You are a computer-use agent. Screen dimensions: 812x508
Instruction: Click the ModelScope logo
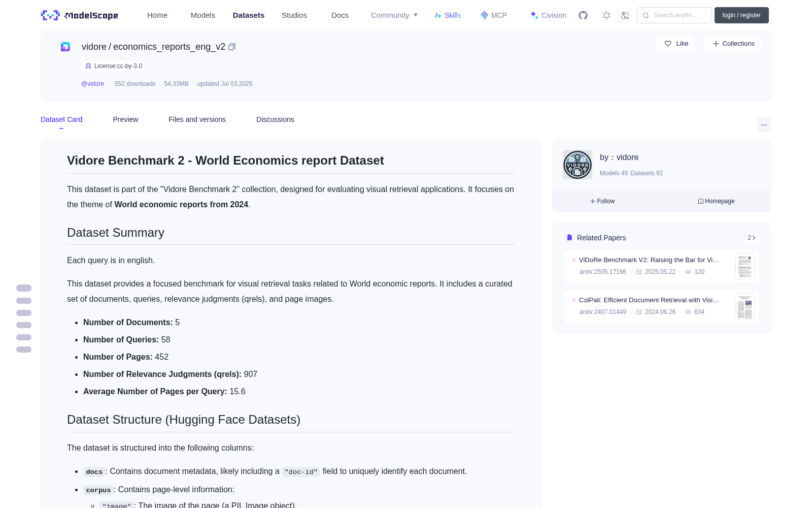tap(79, 15)
